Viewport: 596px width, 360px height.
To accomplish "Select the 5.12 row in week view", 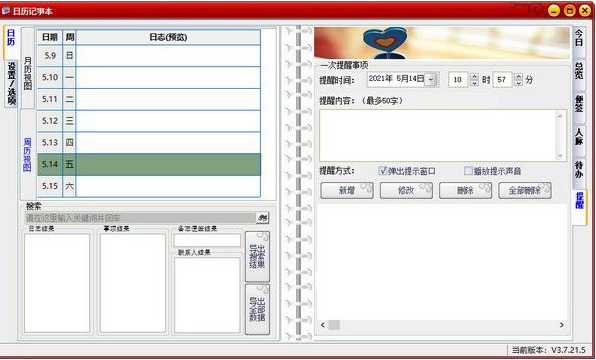I will [x=149, y=121].
